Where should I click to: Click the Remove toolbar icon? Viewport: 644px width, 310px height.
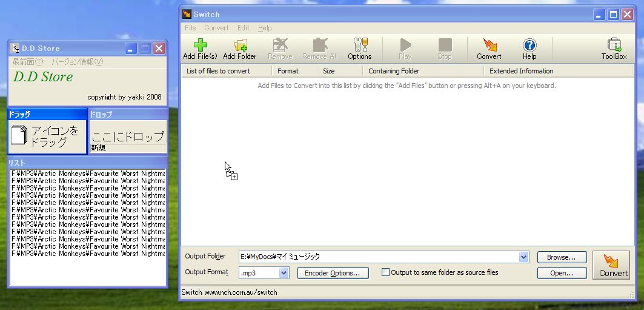pyautogui.click(x=280, y=49)
